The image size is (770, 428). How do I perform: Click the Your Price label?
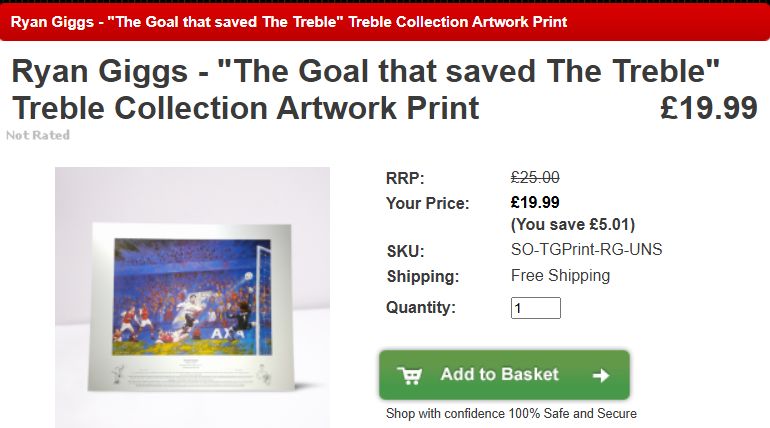point(427,203)
